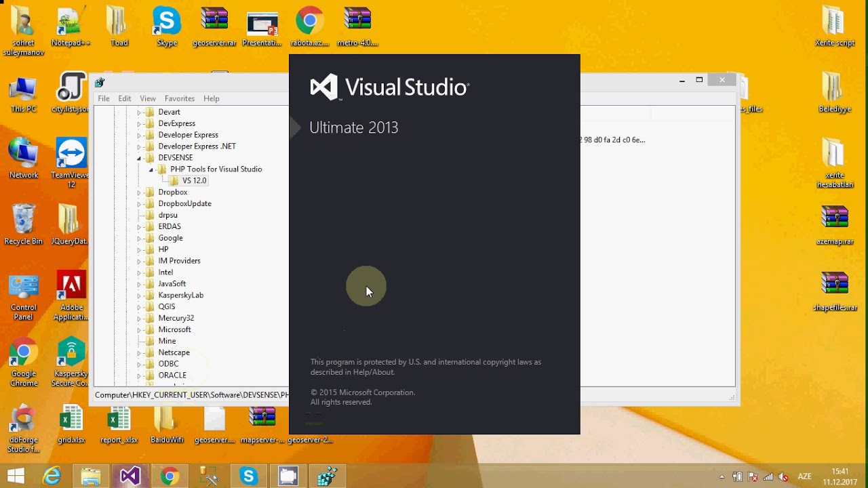Launch Skype from desktop shortcut
The height and width of the screenshot is (488, 868).
167,27
